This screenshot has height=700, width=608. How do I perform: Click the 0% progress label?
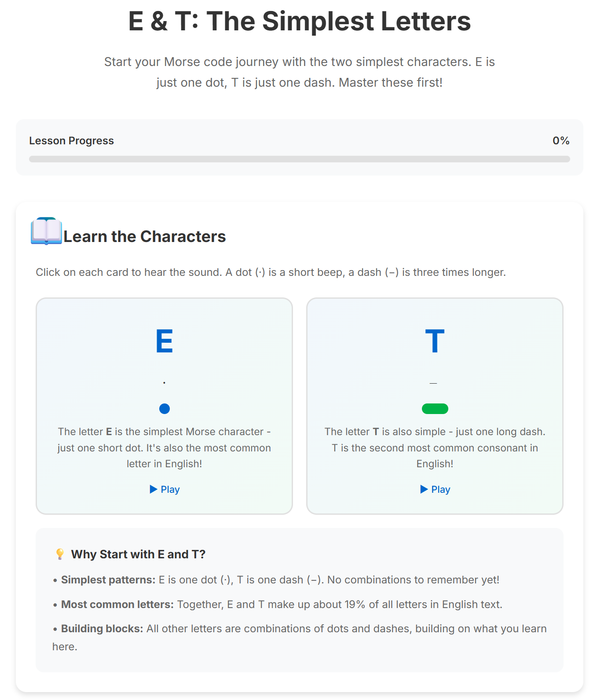click(560, 140)
